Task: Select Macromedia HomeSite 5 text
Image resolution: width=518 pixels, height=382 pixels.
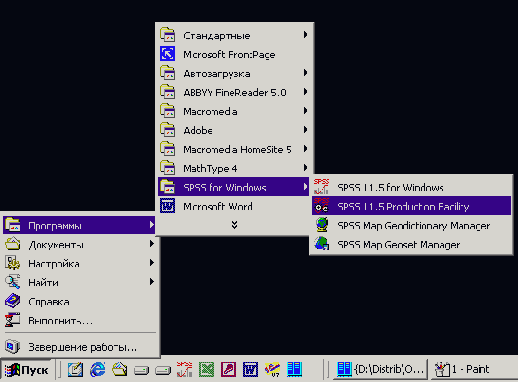Action: coord(237,149)
